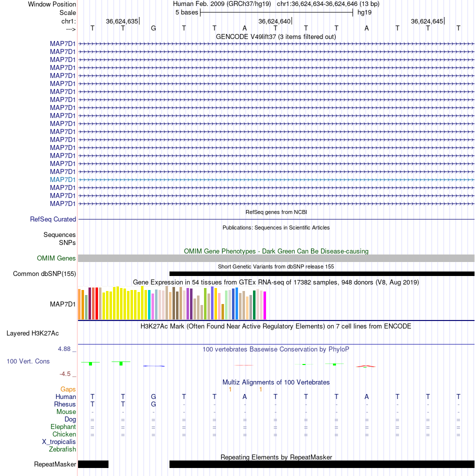Click the long black RepeatMasker repeat block
The height and width of the screenshot is (476, 475).
[x=321, y=464]
